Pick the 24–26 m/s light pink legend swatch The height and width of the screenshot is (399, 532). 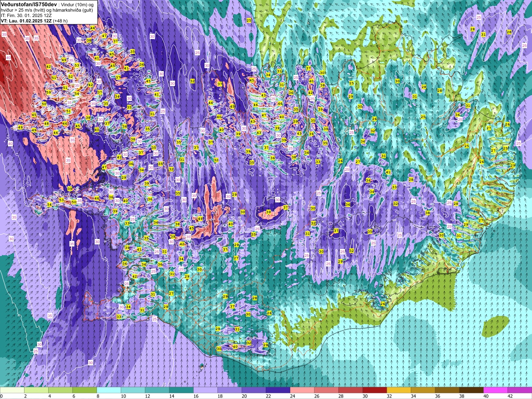tap(302, 390)
